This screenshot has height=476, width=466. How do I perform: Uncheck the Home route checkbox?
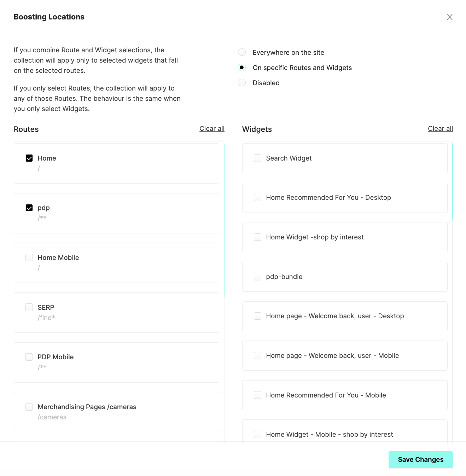pos(29,158)
